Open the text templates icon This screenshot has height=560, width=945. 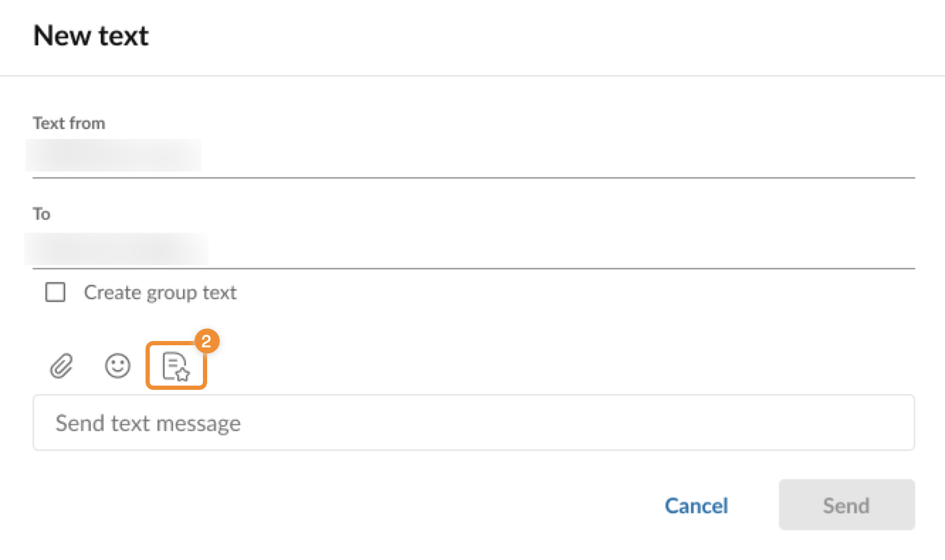point(175,366)
